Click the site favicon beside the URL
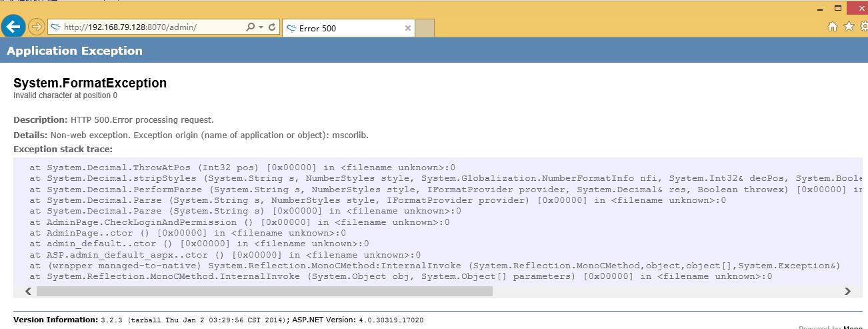Image resolution: width=868 pixels, height=329 pixels. pos(55,27)
